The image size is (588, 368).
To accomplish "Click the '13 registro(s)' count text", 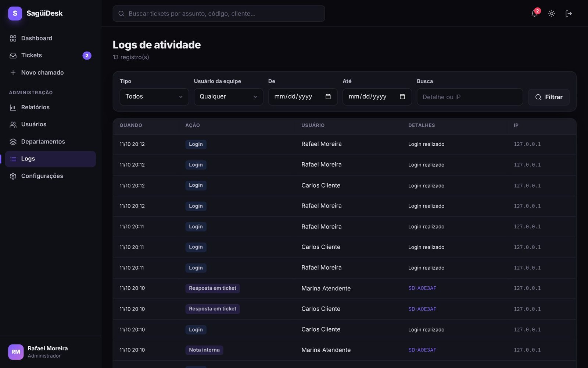I will [x=131, y=57].
